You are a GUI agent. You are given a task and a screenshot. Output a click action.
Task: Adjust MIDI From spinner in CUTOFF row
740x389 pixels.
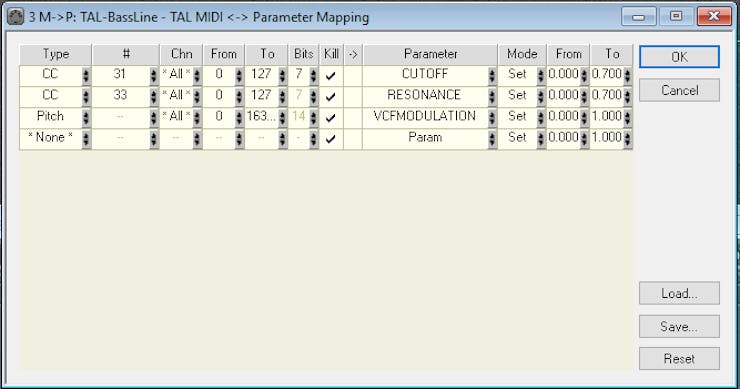coord(239,76)
